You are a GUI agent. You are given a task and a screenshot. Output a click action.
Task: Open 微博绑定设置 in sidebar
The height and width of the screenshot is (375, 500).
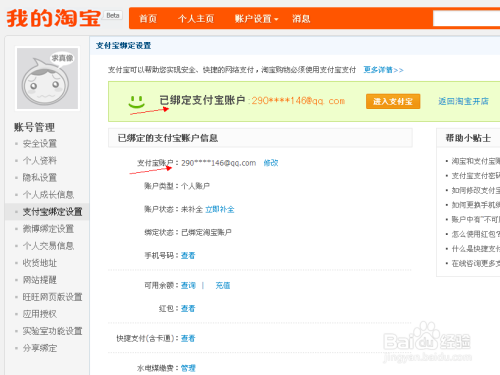tap(48, 229)
